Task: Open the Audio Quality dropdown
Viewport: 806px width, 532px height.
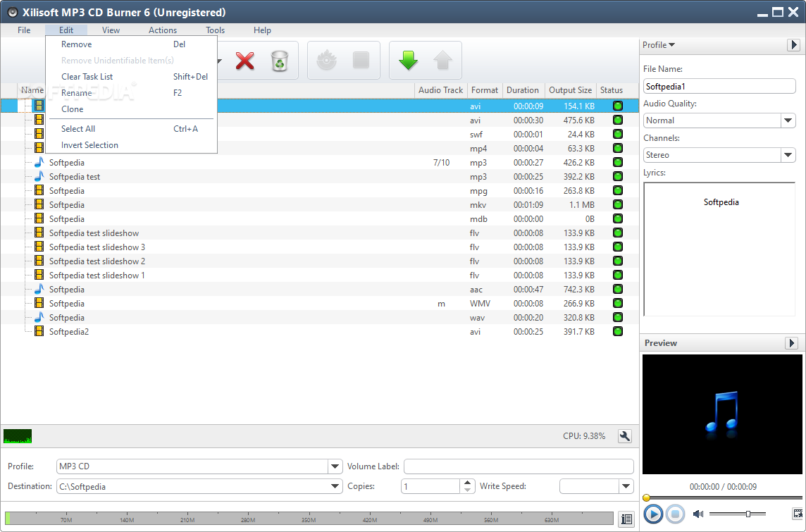Action: [x=788, y=120]
